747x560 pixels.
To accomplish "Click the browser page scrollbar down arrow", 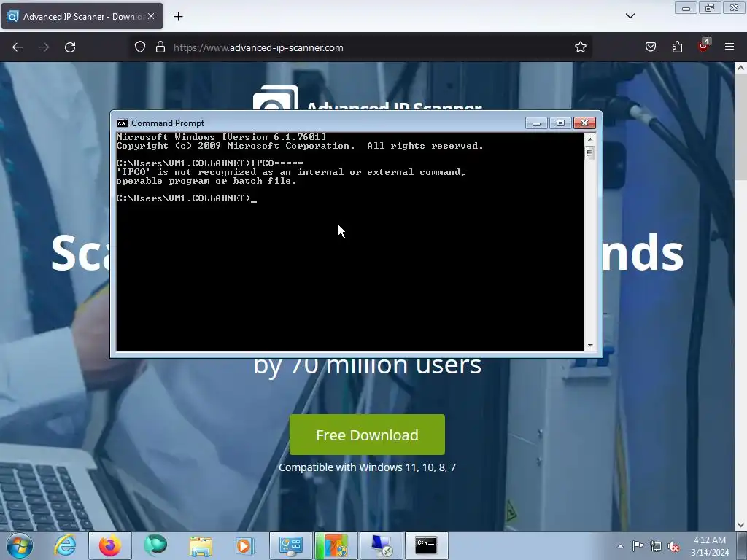I will point(740,525).
